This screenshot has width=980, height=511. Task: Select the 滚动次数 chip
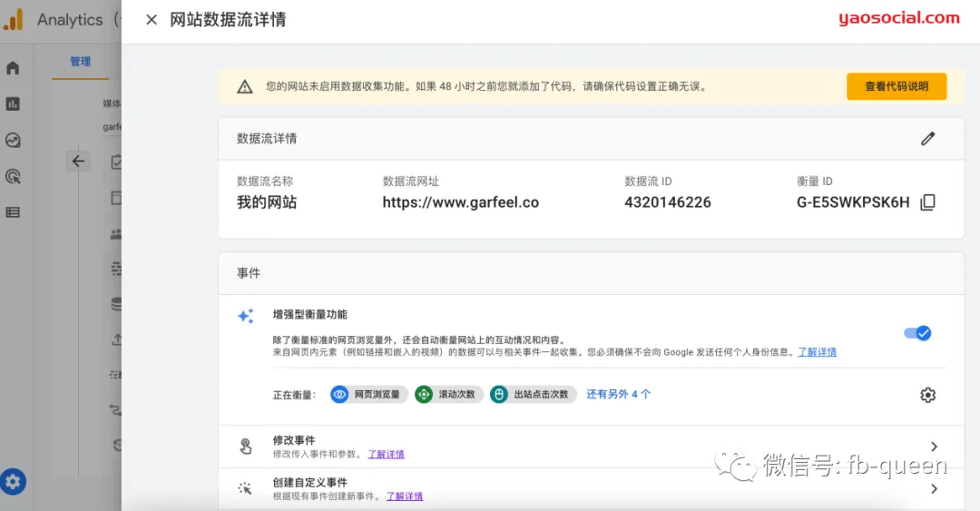click(x=449, y=395)
